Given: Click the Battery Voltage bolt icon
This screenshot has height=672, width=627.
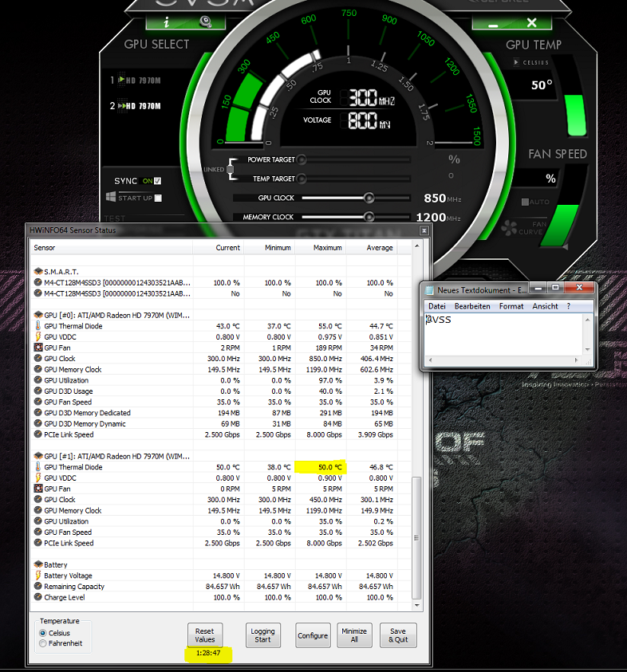Looking at the screenshot, I should [x=38, y=575].
